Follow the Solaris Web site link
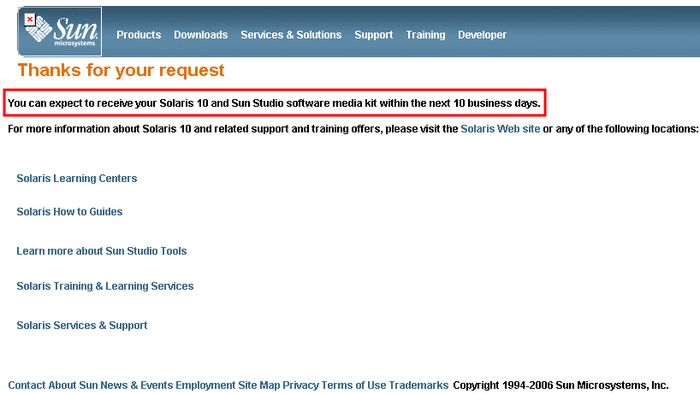 pyautogui.click(x=500, y=129)
